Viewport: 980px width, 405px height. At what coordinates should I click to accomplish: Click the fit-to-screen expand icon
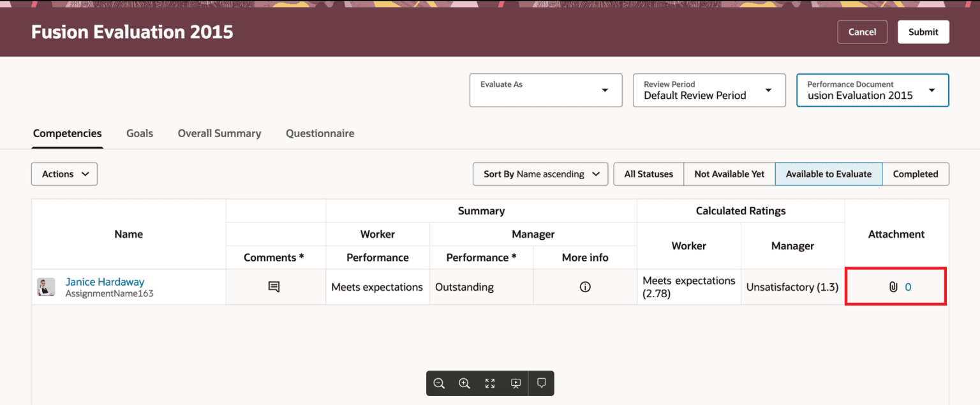point(490,383)
